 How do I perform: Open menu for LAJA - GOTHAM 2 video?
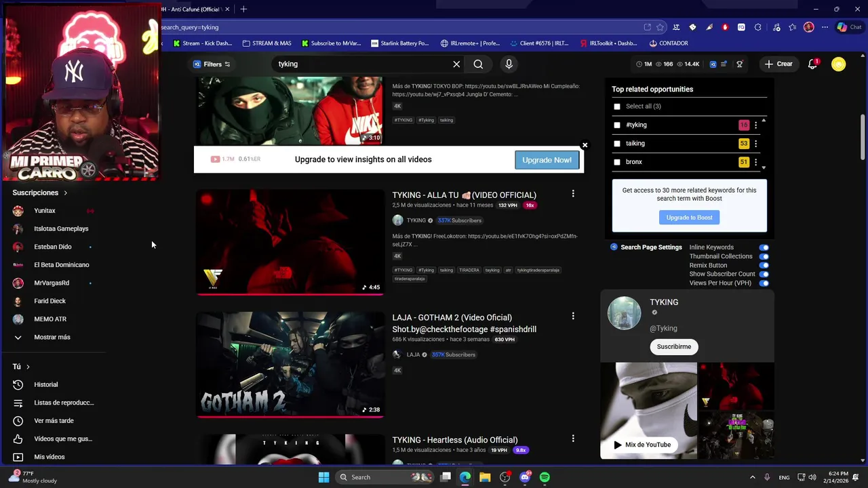point(573,316)
